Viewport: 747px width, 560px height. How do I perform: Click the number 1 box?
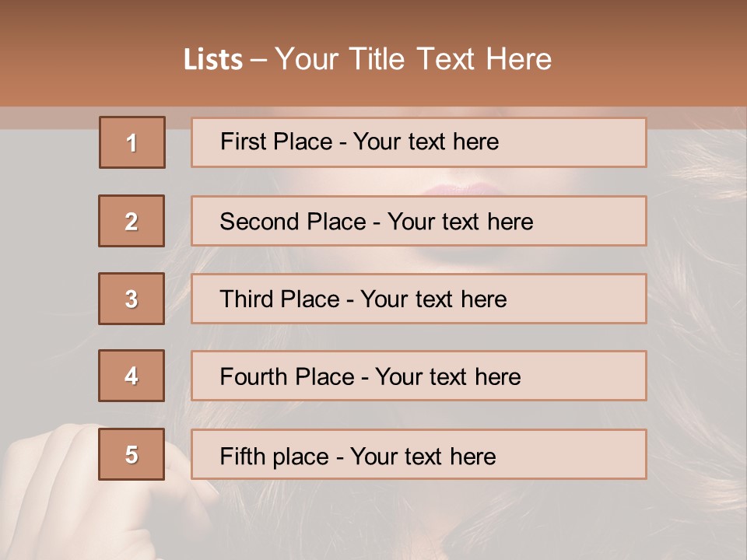coord(132,142)
